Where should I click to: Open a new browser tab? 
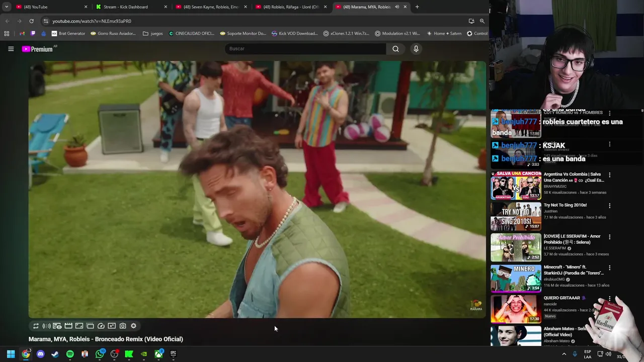(x=417, y=7)
